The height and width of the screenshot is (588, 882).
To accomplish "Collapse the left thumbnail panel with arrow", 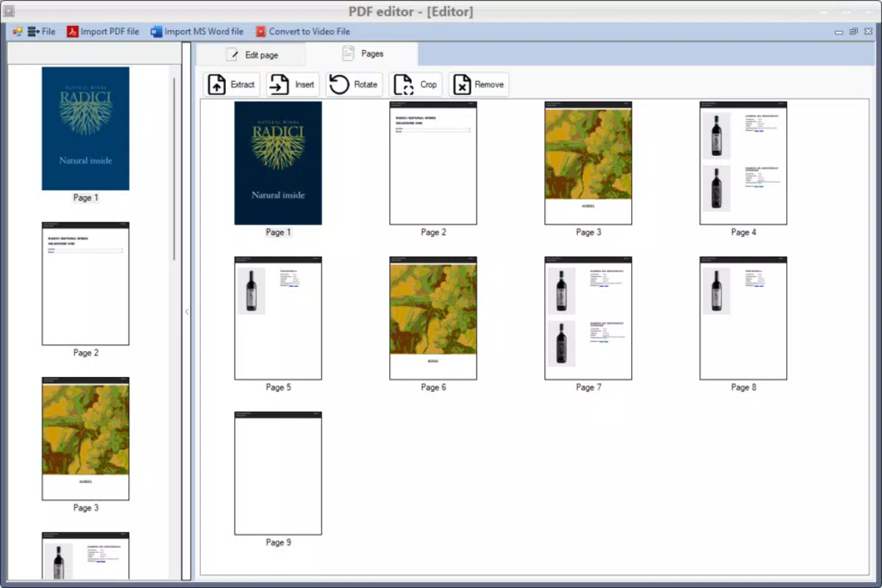I will coord(187,312).
